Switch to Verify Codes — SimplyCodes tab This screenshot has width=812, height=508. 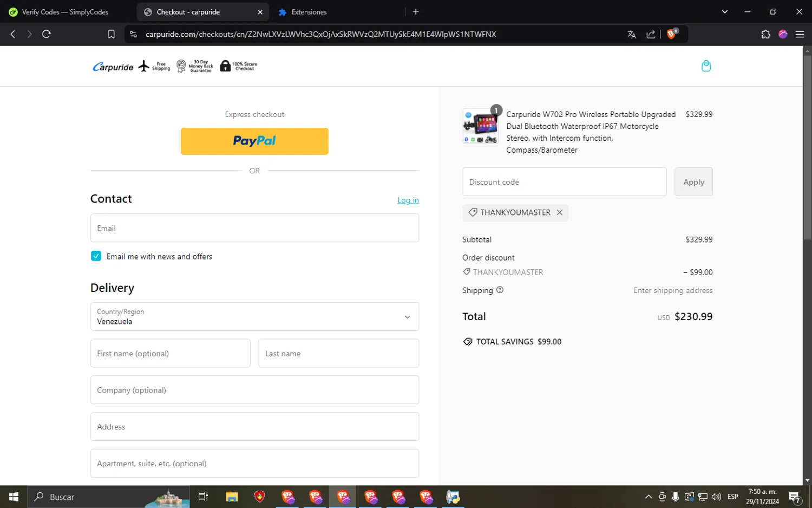tap(65, 12)
